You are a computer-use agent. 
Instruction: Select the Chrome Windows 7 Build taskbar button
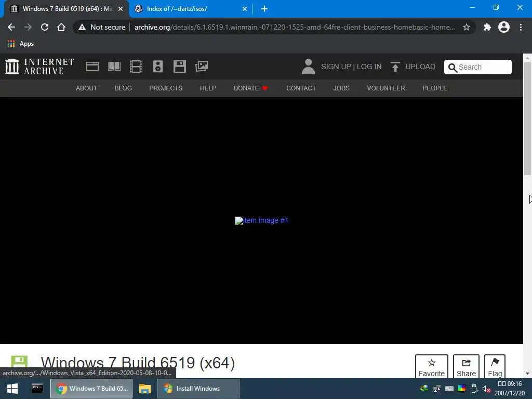pyautogui.click(x=91, y=389)
